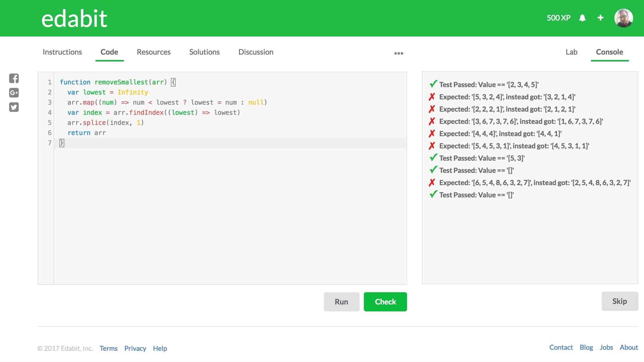This screenshot has width=644, height=362.
Task: Run the code
Action: (x=341, y=301)
